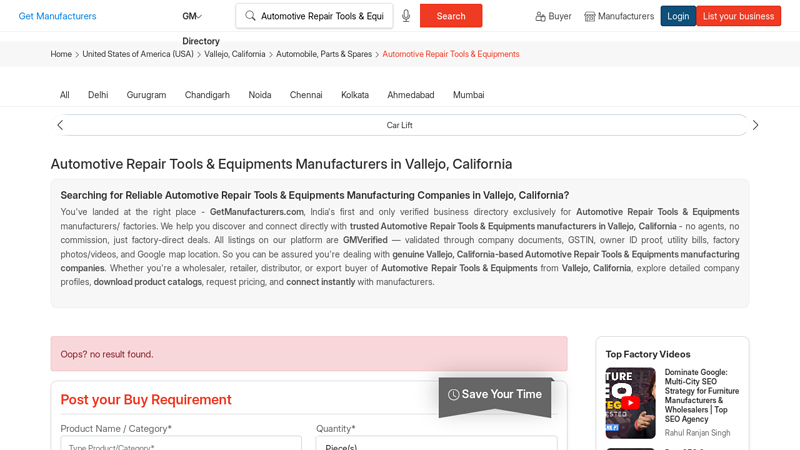Select the Gurugram city tab
Image resolution: width=800 pixels, height=450 pixels.
point(146,95)
